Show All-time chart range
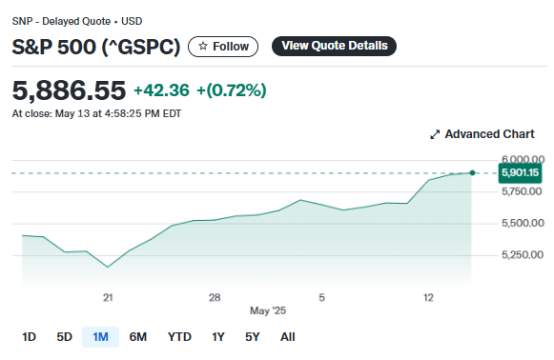 288,337
